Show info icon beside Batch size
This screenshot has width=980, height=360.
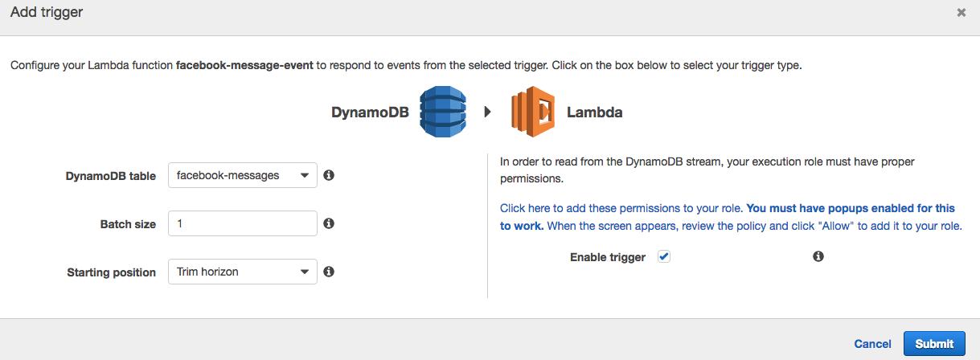coord(329,223)
